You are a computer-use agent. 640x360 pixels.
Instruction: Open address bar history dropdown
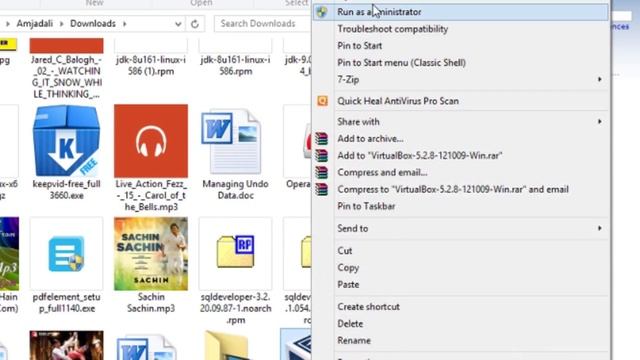[x=178, y=24]
